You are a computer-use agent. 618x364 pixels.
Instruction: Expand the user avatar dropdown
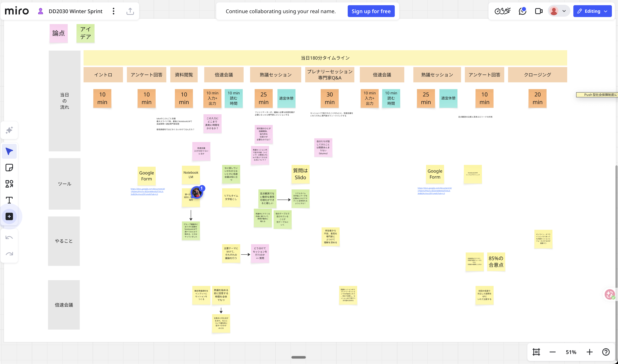pos(559,11)
